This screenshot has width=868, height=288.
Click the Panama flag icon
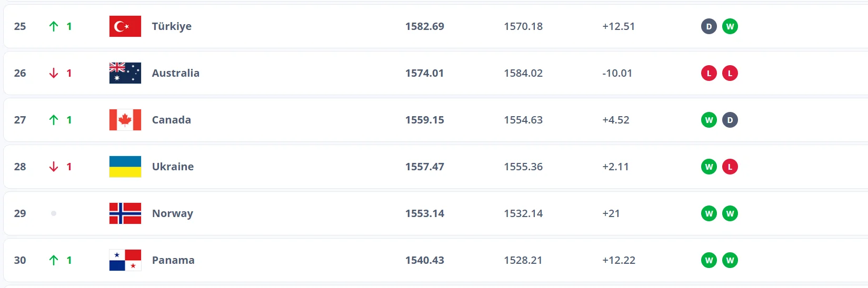tap(125, 260)
